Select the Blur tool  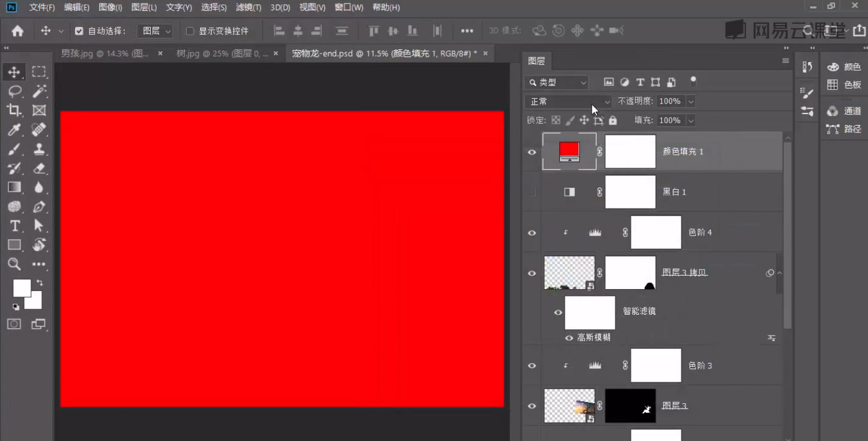click(x=39, y=187)
